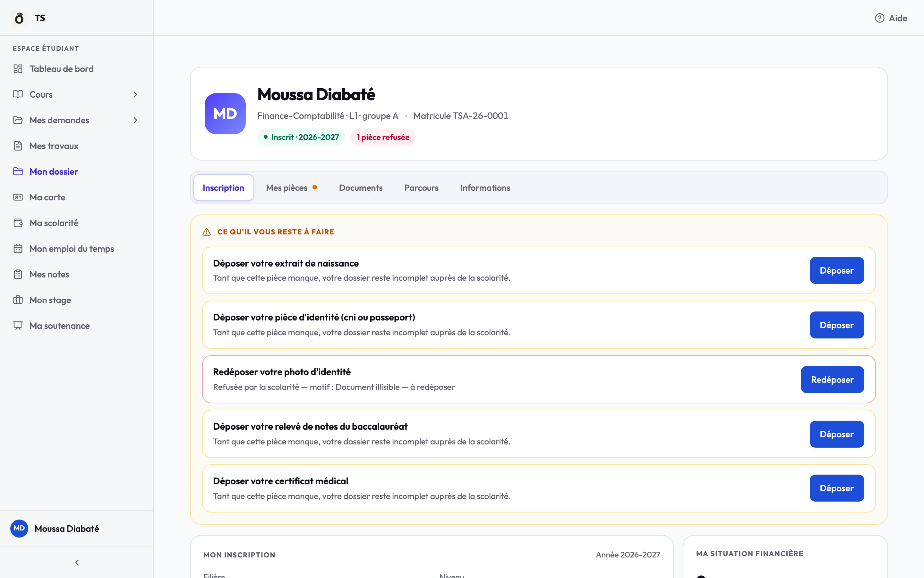
Task: Open Ma soutenance in sidebar
Action: pyautogui.click(x=77, y=326)
